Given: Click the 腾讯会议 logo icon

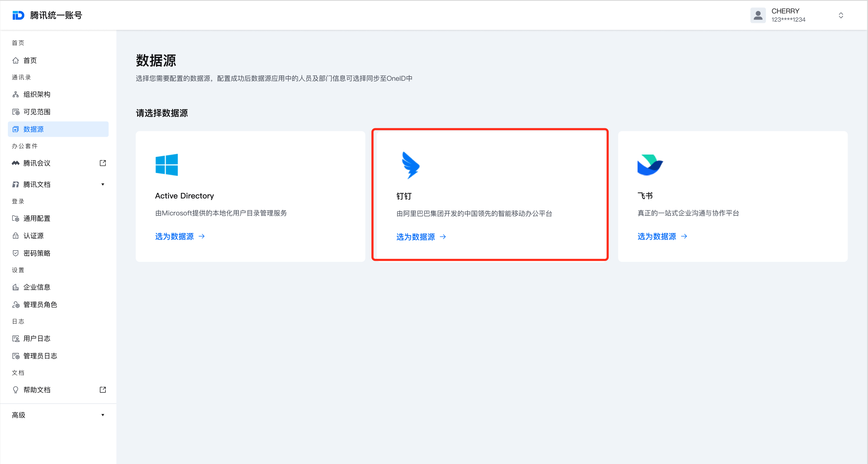Looking at the screenshot, I should (16, 163).
